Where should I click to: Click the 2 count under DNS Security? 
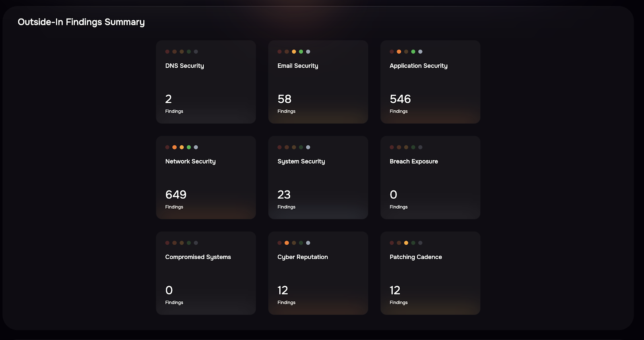click(168, 99)
